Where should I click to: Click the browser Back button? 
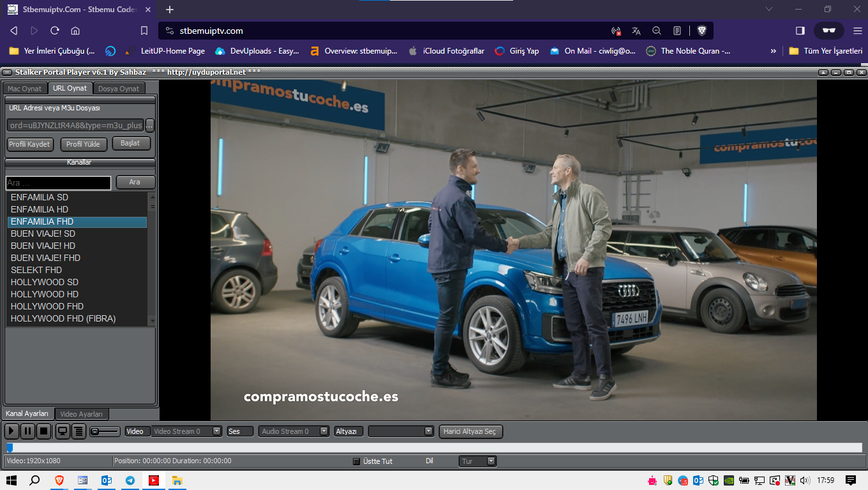click(14, 31)
